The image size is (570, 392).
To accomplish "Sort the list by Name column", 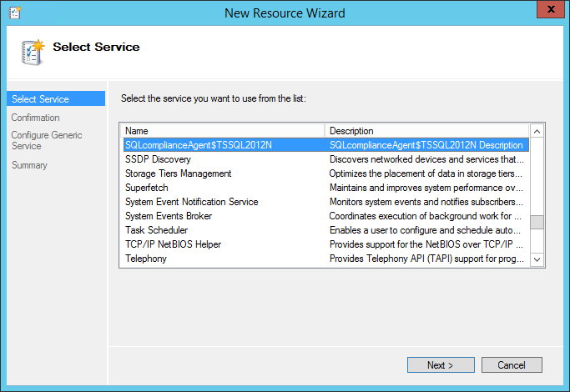I will (x=222, y=131).
